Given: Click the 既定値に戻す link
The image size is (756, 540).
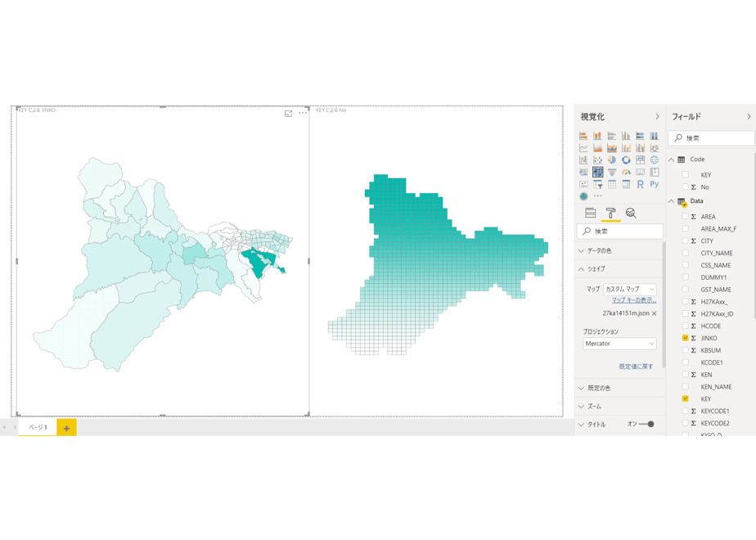Looking at the screenshot, I should pos(636,367).
